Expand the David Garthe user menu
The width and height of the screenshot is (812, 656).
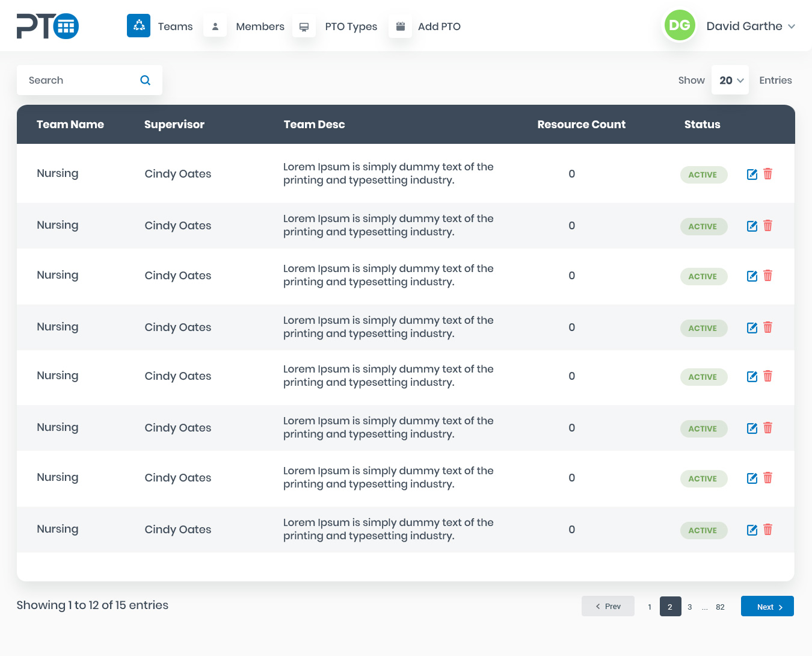tap(751, 26)
